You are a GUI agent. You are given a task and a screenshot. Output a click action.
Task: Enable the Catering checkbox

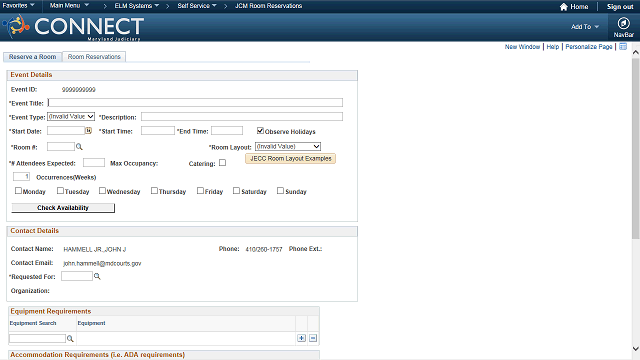222,163
